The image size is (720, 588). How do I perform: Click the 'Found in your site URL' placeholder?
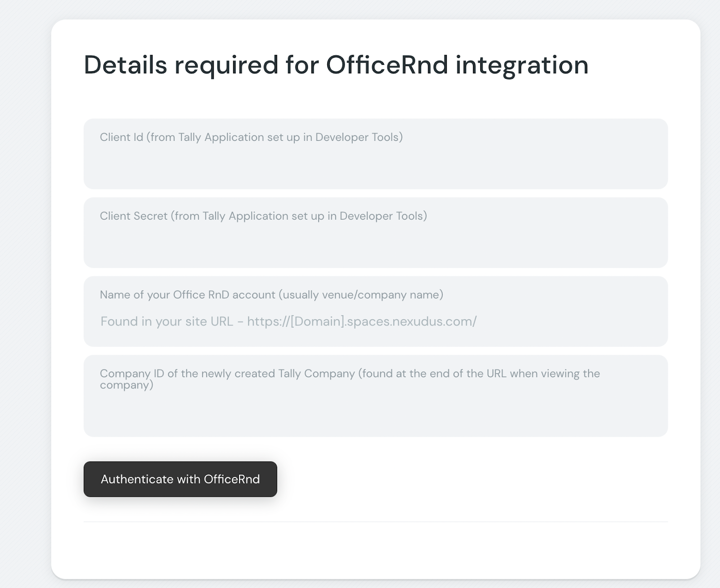point(166,321)
